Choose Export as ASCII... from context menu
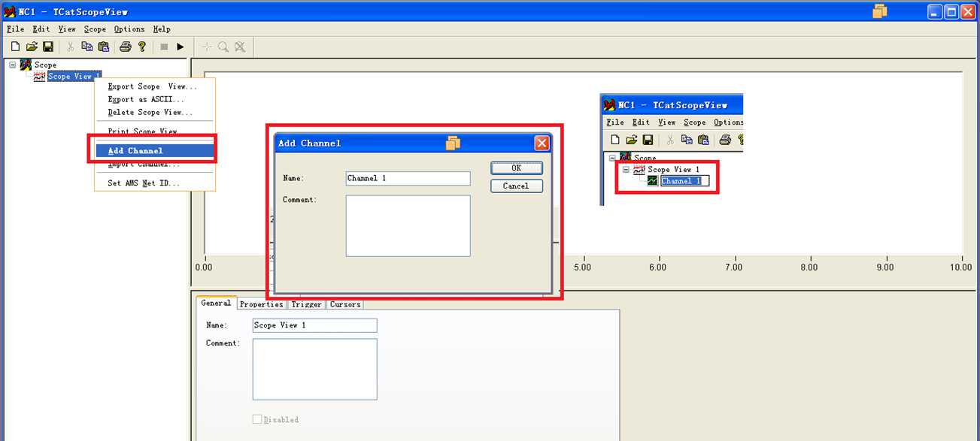 (x=146, y=99)
